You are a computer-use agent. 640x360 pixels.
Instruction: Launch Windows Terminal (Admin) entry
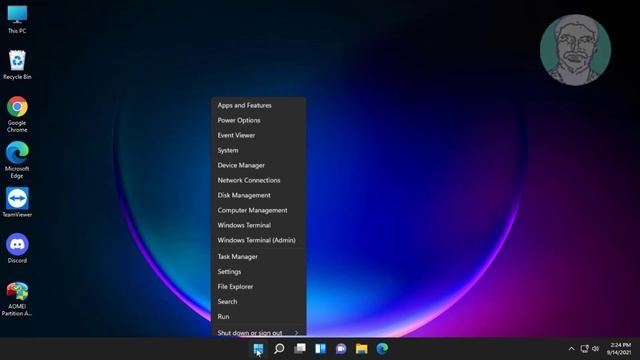(258, 240)
